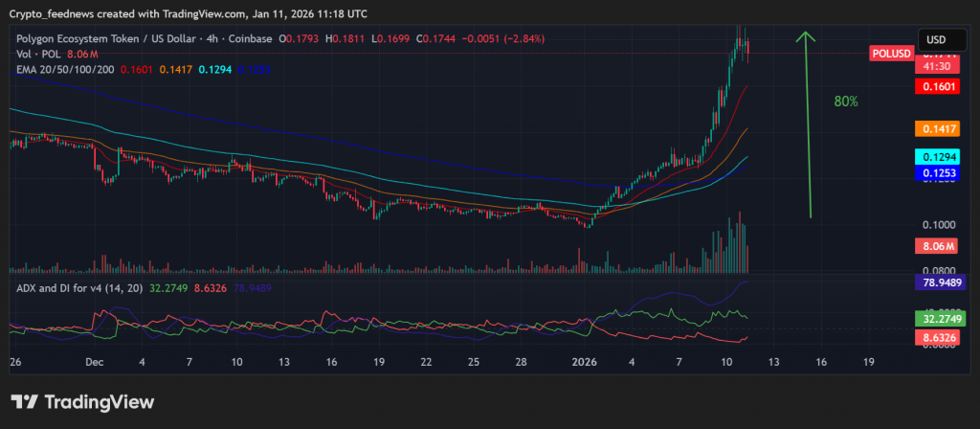Click the 8.06M volume axis label
This screenshot has height=429, width=980.
[936, 246]
